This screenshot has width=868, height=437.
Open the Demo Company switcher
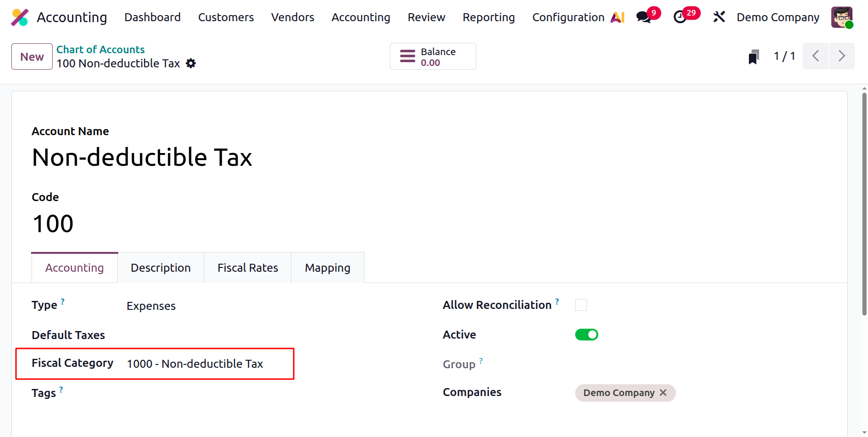point(778,17)
